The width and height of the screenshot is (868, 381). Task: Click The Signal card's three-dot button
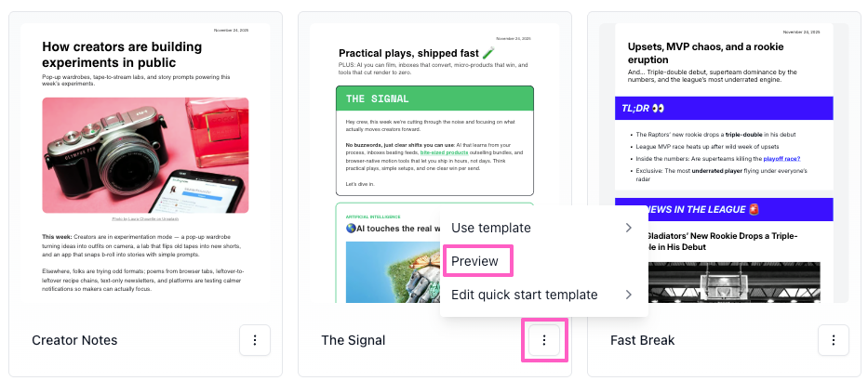click(x=544, y=341)
